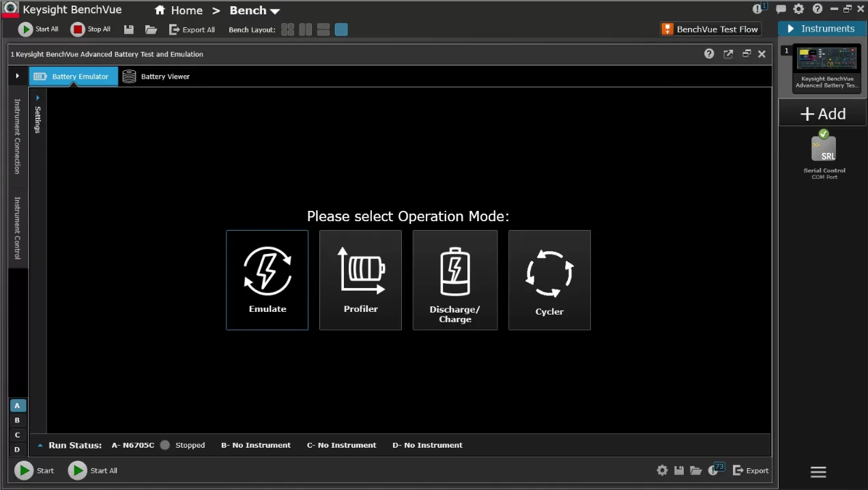Click the bottom Start All button
The image size is (868, 490).
click(x=93, y=470)
